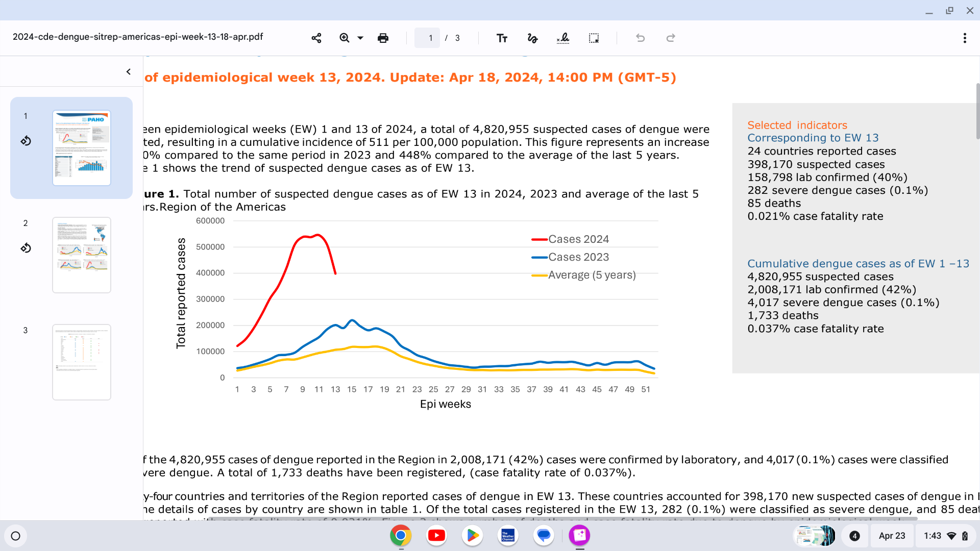Click the page number input field
Screen dimensions: 980x551
coord(427,38)
